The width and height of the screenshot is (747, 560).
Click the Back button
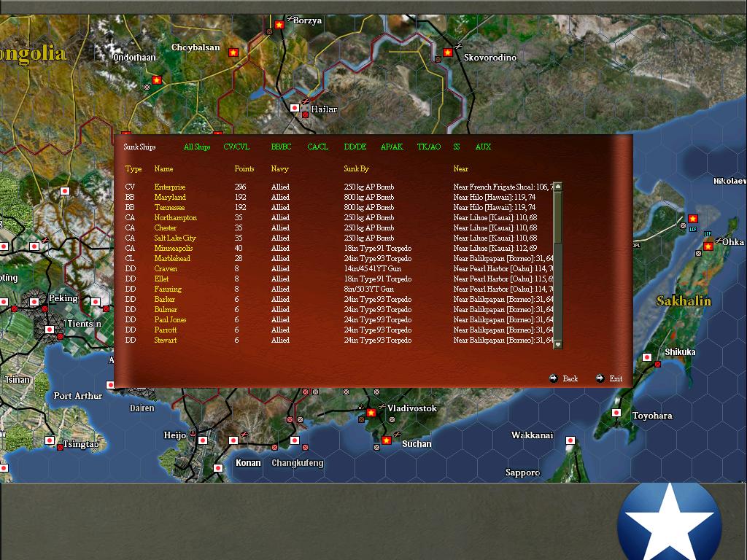[x=564, y=378]
